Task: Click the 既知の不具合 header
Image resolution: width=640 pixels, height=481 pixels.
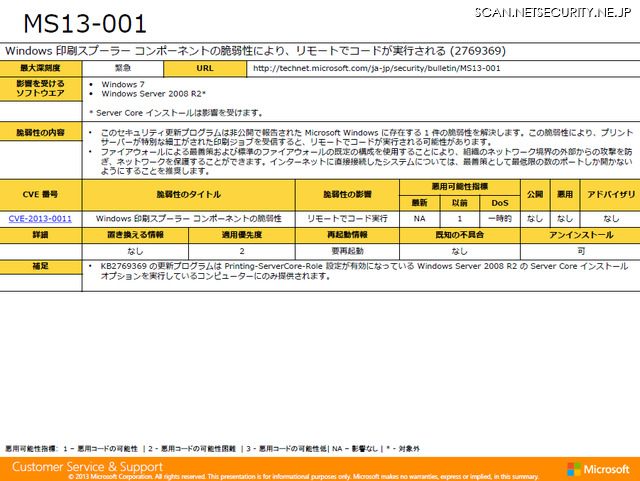Action: [460, 235]
